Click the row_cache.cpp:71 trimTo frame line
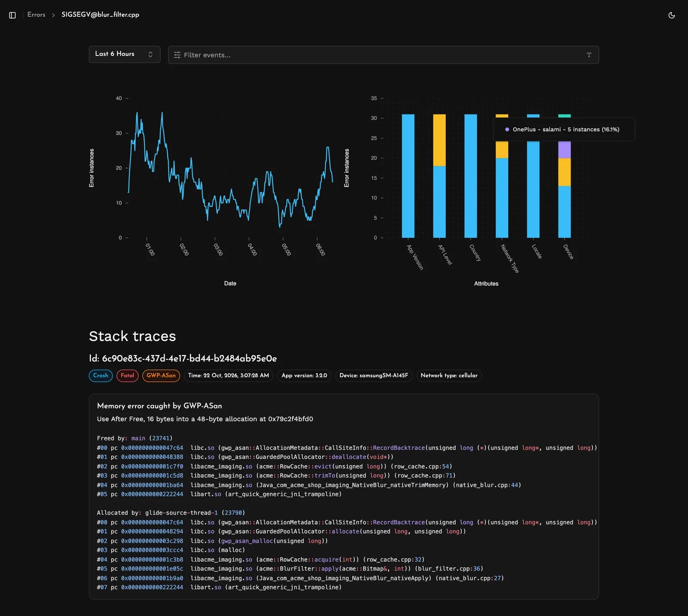 (x=276, y=475)
